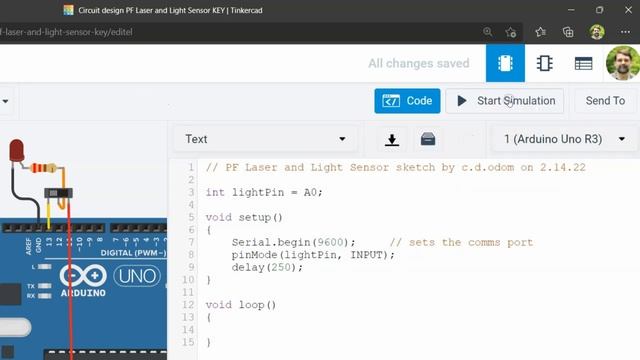The image size is (640, 360).
Task: Click the 'pinMode(lightPin, INPUT);' line
Action: pos(313,255)
